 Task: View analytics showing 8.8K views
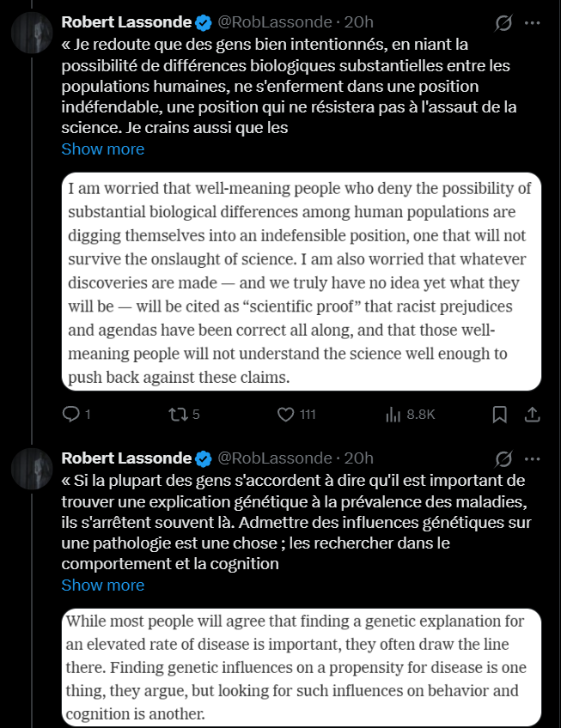[x=394, y=415]
